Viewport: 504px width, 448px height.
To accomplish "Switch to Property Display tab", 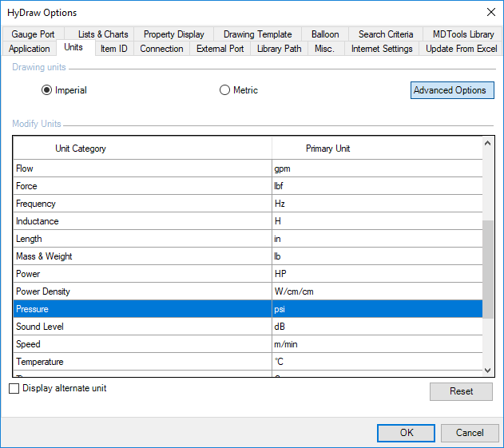I will coord(174,34).
